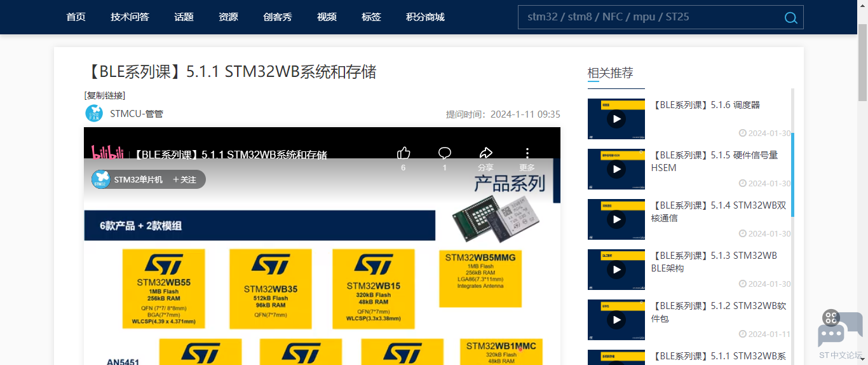This screenshot has width=868, height=365.
Task: Open STMCU-管管 author avatar
Action: click(x=94, y=114)
